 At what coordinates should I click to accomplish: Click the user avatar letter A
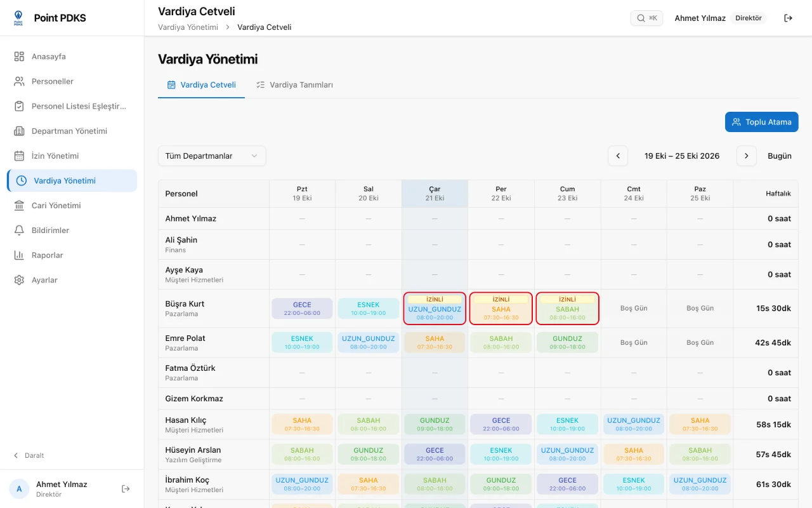click(19, 488)
